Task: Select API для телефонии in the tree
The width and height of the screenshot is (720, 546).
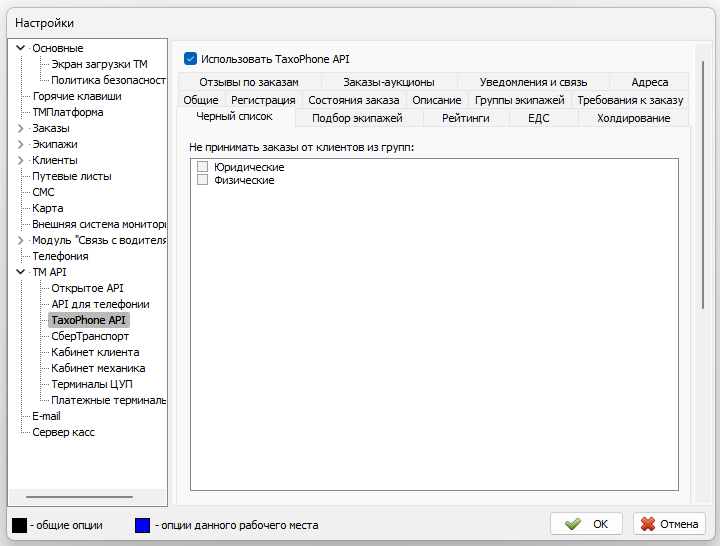Action: click(x=100, y=304)
